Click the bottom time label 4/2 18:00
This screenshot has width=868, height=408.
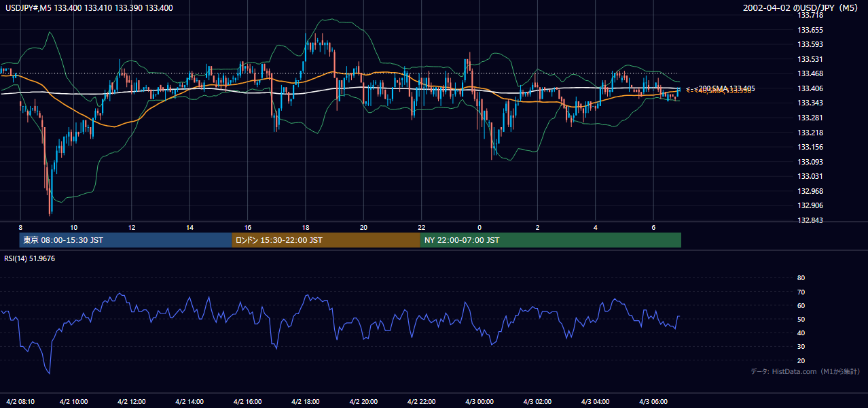(x=305, y=401)
